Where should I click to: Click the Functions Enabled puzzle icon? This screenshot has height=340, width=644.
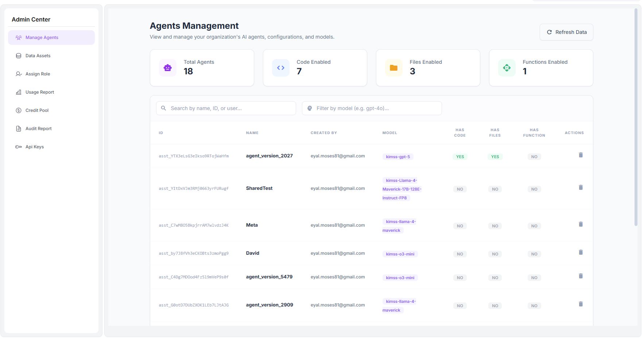(x=507, y=67)
